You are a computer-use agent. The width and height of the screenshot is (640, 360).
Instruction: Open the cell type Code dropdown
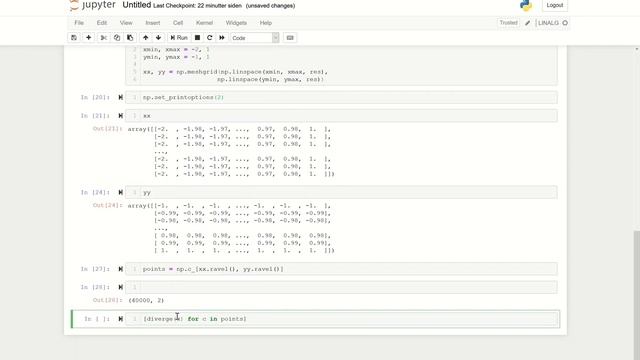click(x=254, y=38)
